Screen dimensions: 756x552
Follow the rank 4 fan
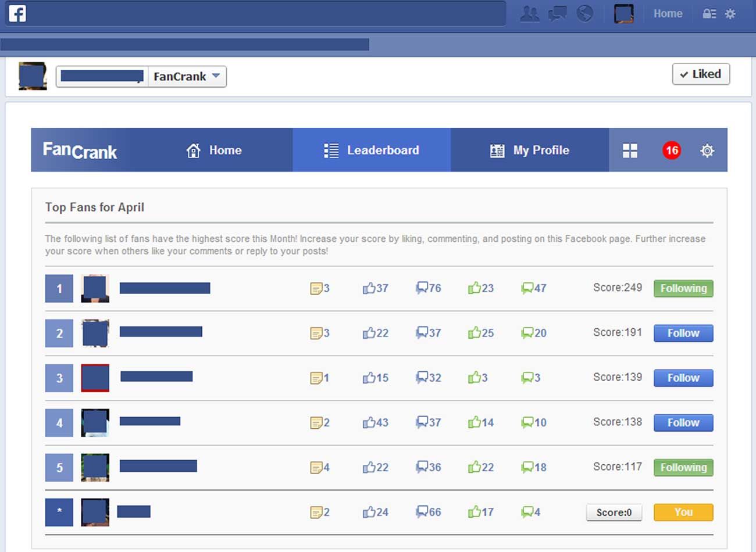[x=683, y=422]
